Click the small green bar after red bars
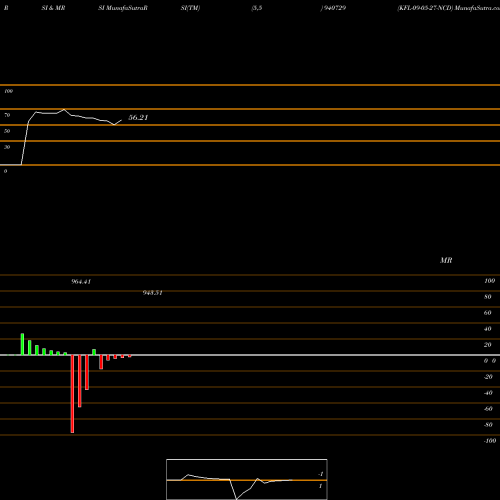Image resolution: width=500 pixels, height=500 pixels. (94, 352)
